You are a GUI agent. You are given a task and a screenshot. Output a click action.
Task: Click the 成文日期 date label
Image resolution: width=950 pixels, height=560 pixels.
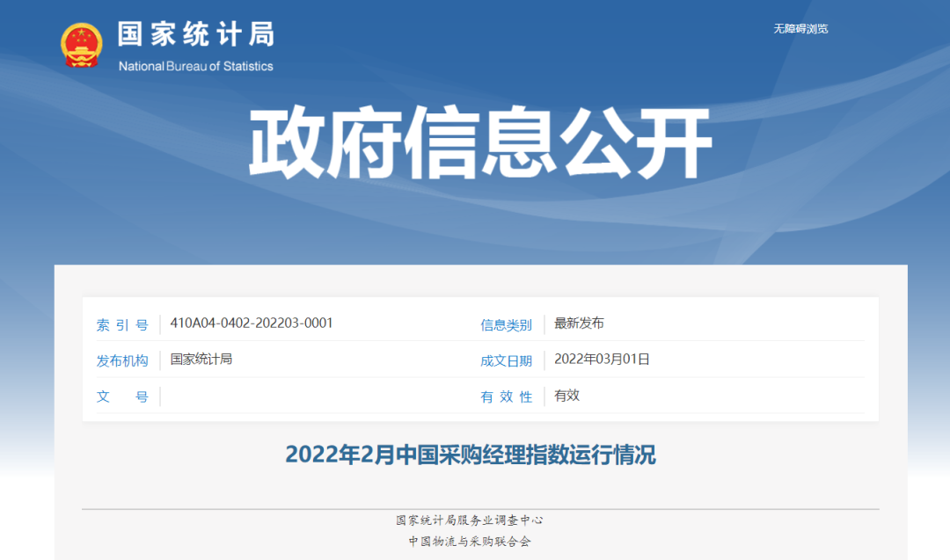[505, 360]
